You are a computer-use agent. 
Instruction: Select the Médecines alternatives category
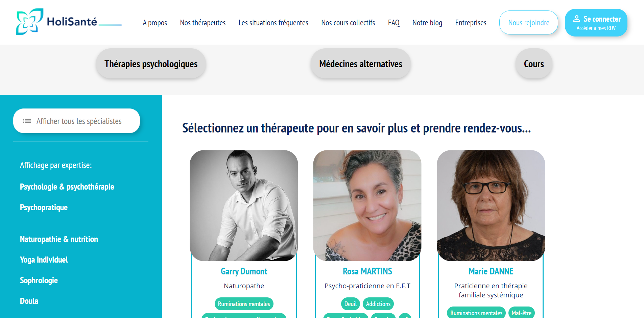pyautogui.click(x=361, y=64)
